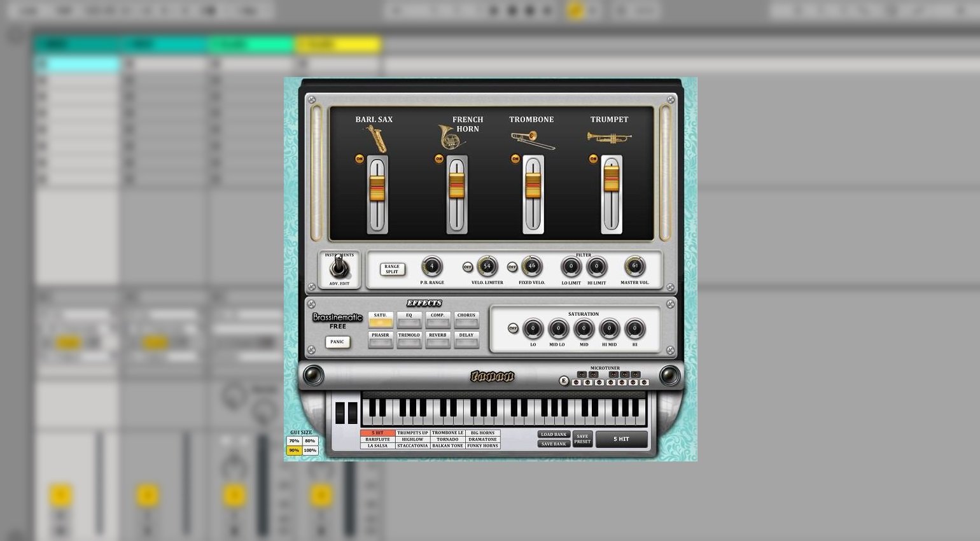The image size is (980, 541).
Task: Click the Trombone volume fader
Action: pyautogui.click(x=533, y=186)
